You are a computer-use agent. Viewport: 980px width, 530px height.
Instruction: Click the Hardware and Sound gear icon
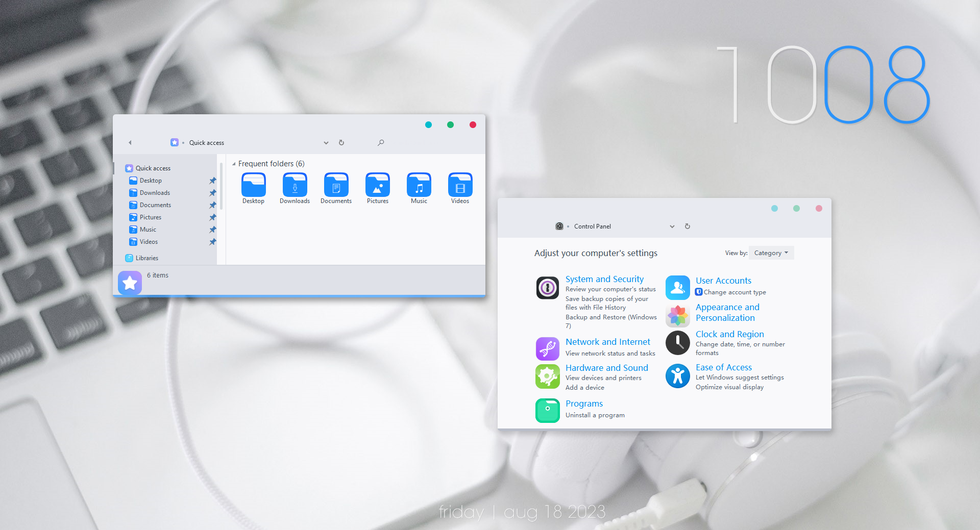547,376
